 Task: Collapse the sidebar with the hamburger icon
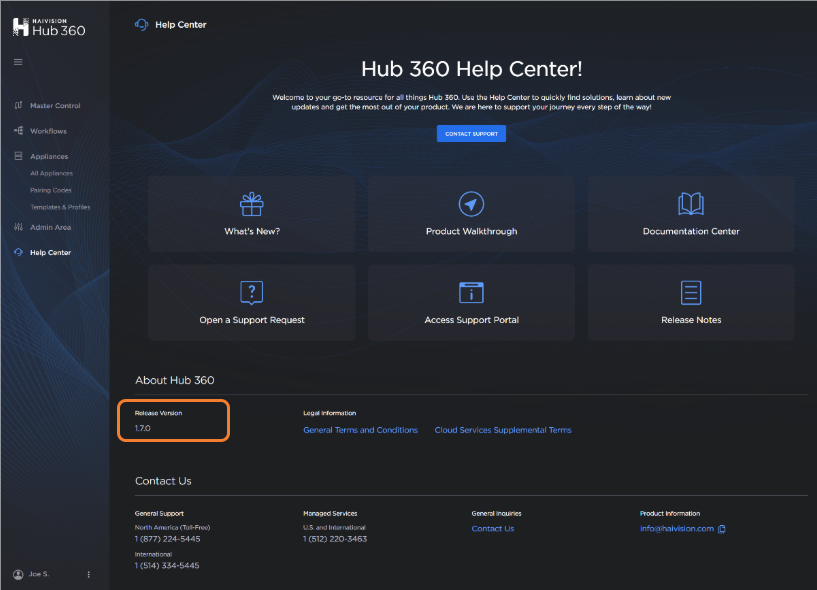pyautogui.click(x=18, y=62)
